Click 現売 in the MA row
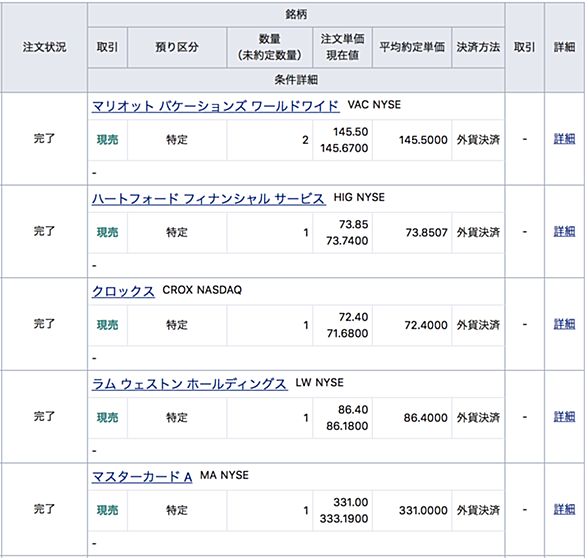This screenshot has width=586, height=558. click(x=108, y=510)
